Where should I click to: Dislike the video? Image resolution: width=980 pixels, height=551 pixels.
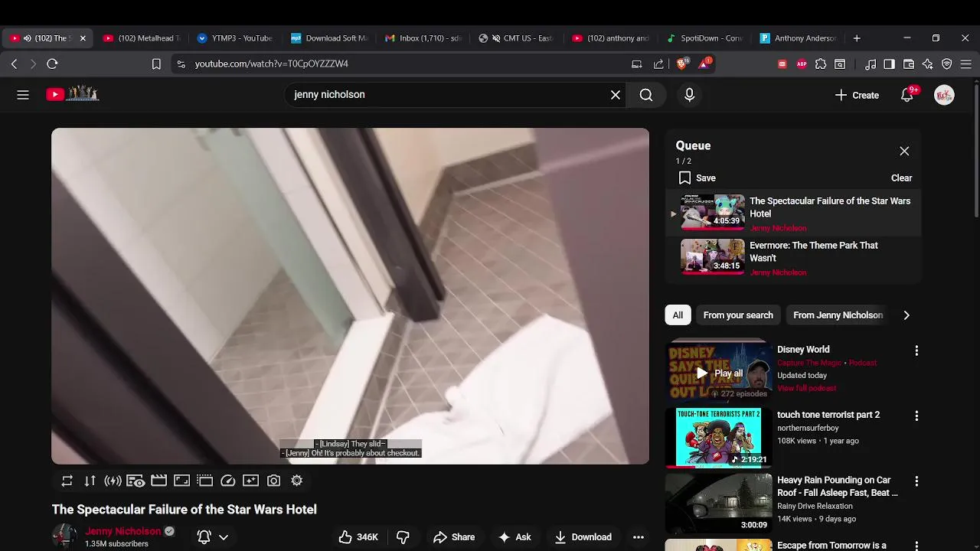click(x=403, y=537)
